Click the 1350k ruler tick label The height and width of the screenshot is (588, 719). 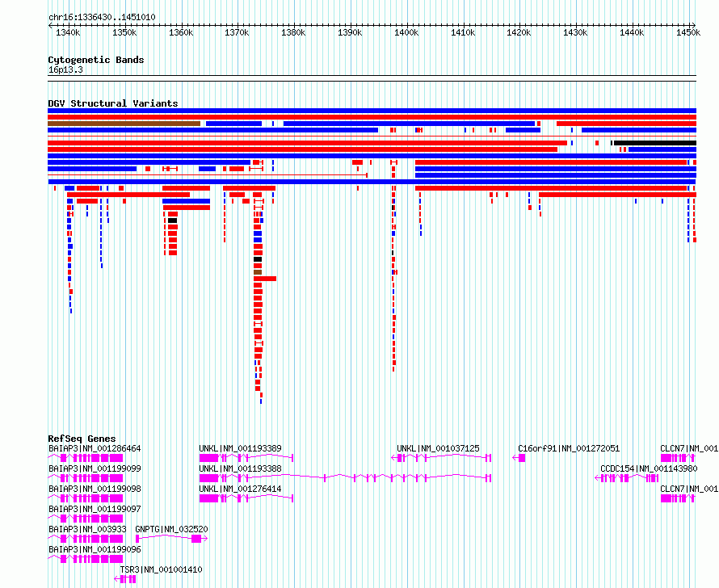click(x=124, y=32)
